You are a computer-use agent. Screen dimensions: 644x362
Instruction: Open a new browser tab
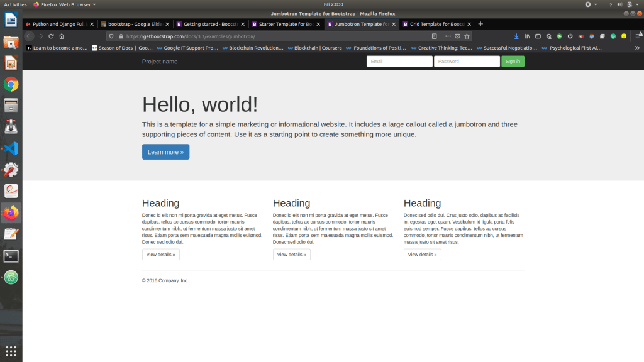click(x=480, y=24)
